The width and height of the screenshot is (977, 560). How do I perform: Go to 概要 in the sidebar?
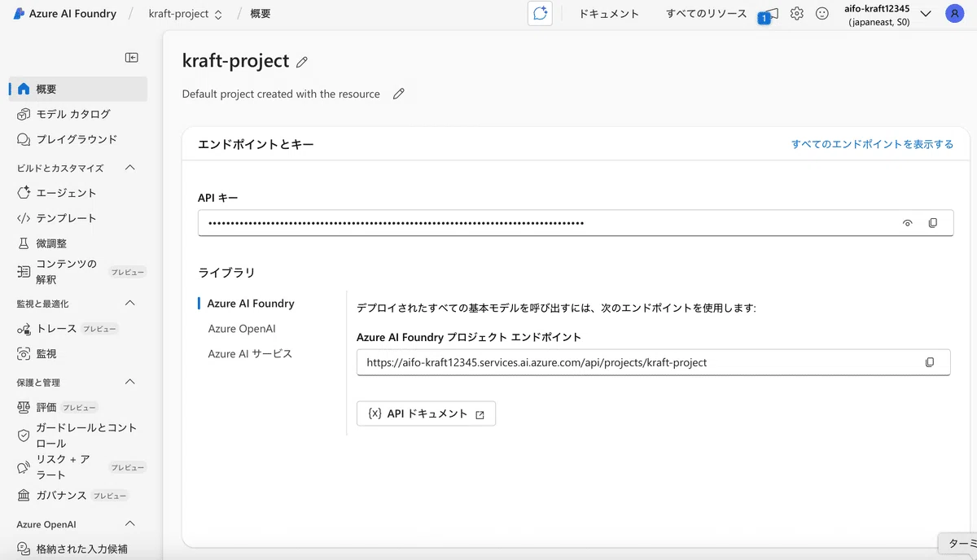click(x=79, y=90)
